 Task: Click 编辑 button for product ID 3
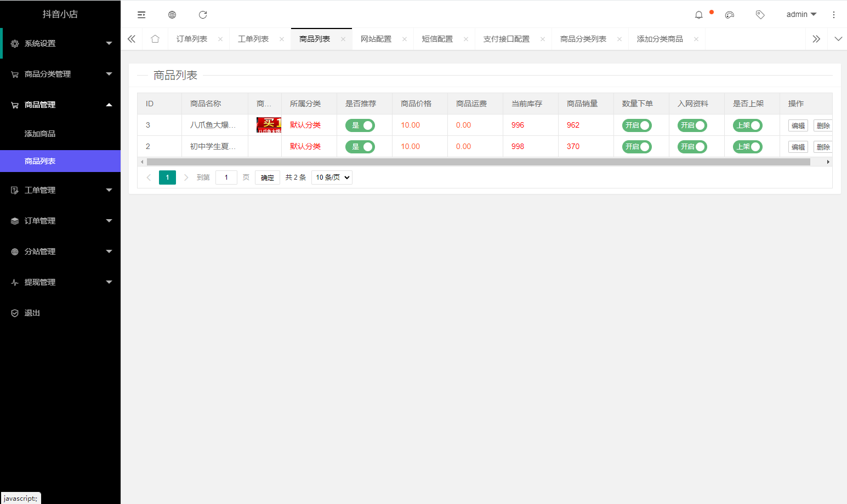[798, 125]
